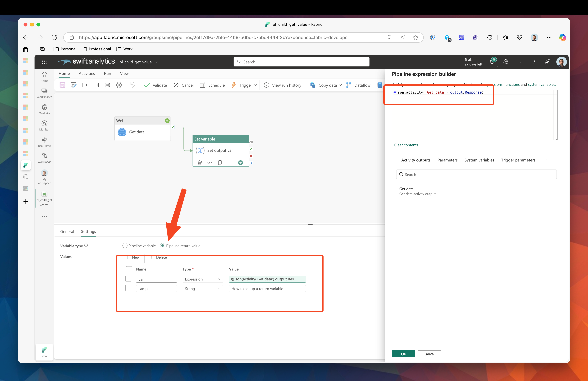Expand the pl_child_get_value title chevron
Image resolution: width=588 pixels, height=381 pixels.
point(156,62)
